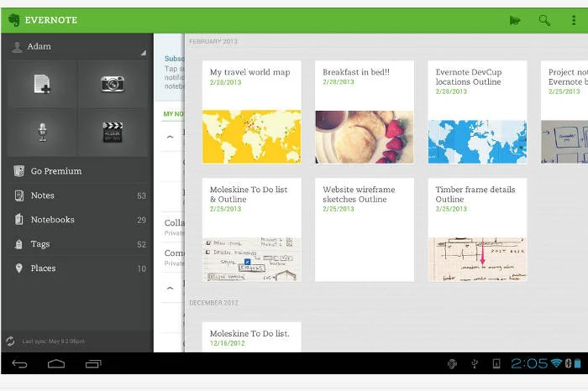Tap the USB connection status icon
Image resolution: width=588 pixels, height=391 pixels.
(x=475, y=363)
